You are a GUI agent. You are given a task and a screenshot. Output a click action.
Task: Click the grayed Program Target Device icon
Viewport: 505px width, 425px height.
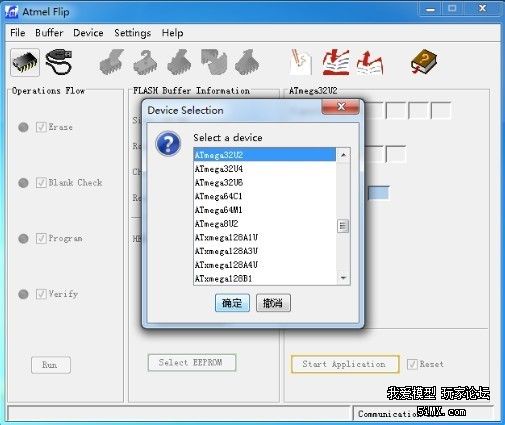pyautogui.click(x=179, y=62)
